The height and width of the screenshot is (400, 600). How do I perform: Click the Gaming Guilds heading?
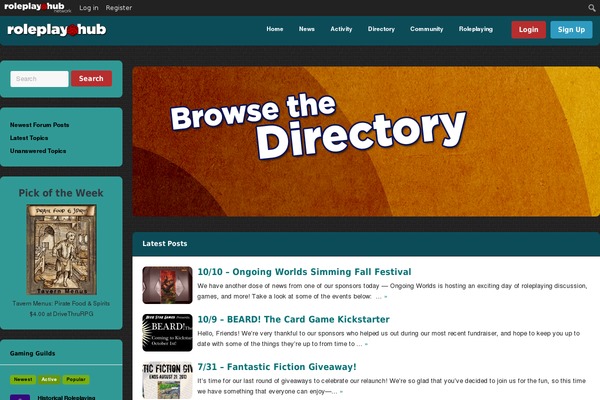tap(33, 353)
